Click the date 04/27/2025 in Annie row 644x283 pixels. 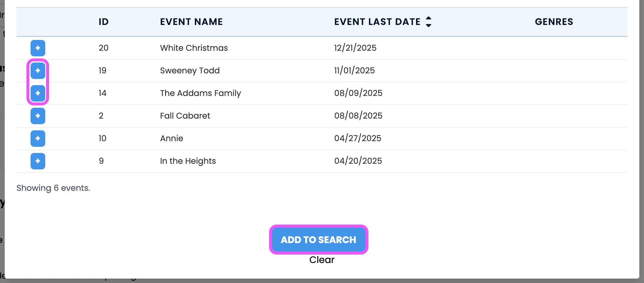tap(358, 138)
